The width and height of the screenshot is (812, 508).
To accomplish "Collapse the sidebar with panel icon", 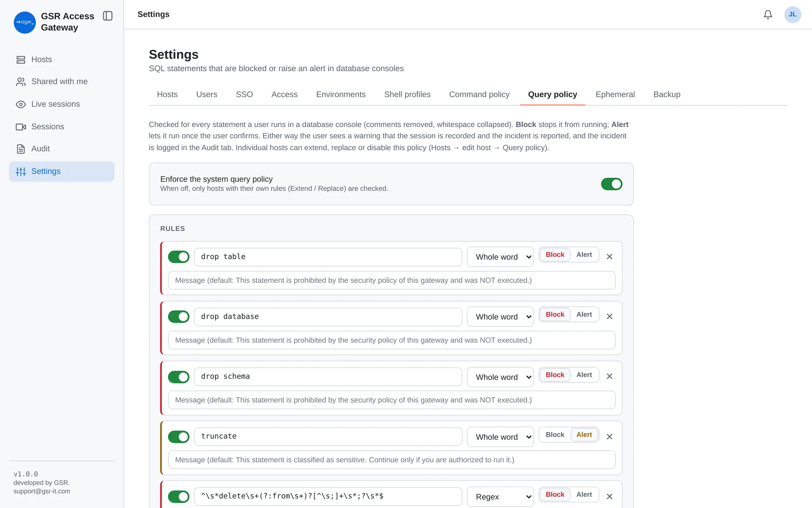I will click(108, 16).
